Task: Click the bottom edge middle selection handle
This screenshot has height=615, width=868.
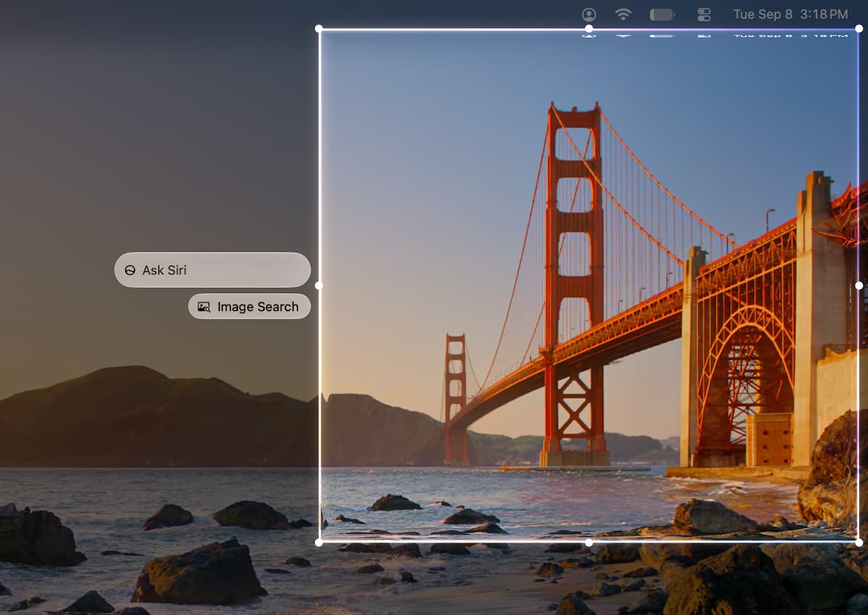Action: tap(589, 542)
